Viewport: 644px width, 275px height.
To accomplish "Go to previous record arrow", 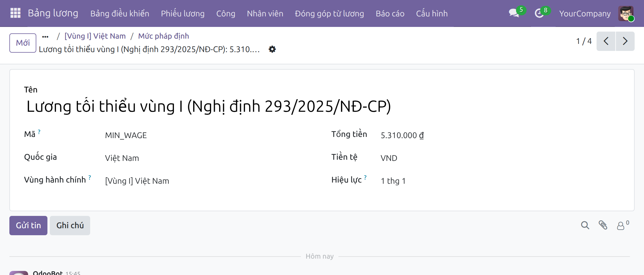I will tap(606, 41).
